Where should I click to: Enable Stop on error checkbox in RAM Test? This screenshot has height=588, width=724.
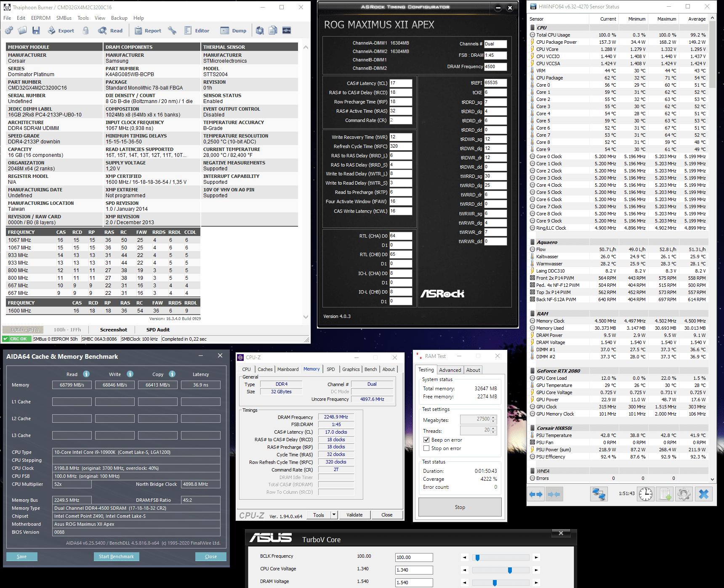[426, 448]
